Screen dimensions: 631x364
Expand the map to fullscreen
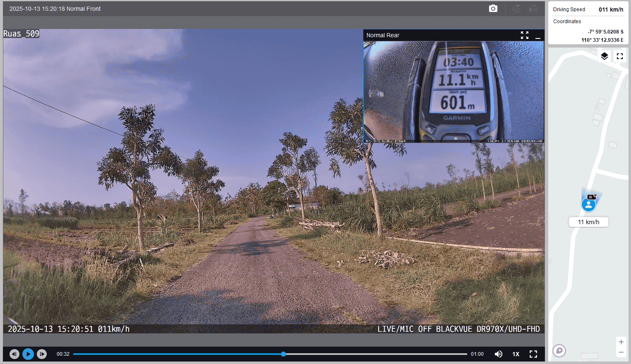[620, 56]
